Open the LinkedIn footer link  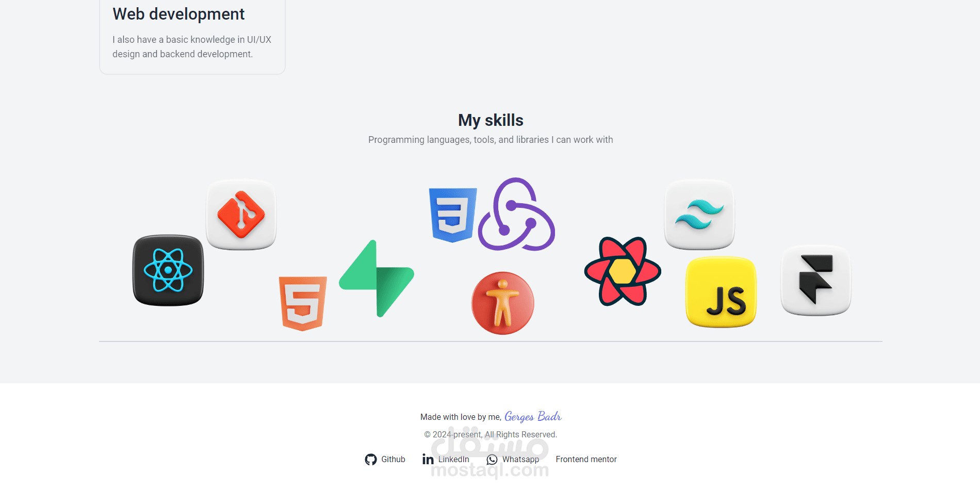point(446,460)
